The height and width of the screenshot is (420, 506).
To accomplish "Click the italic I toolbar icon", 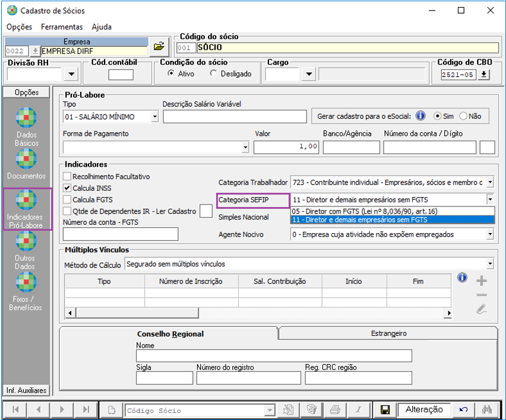I will pos(359,410).
